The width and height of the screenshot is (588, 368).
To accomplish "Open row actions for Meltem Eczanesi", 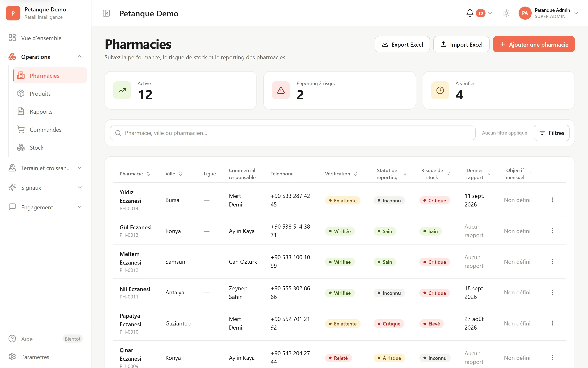I will coord(552,261).
